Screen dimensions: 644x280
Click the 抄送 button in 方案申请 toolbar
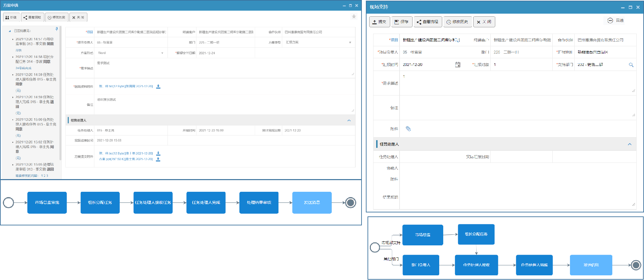point(11,17)
